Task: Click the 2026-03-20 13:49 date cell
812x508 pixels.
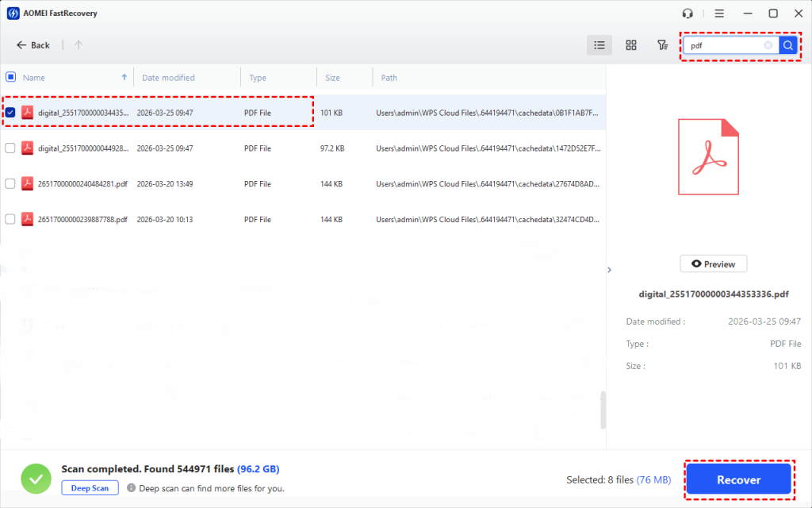Action: [x=165, y=184]
